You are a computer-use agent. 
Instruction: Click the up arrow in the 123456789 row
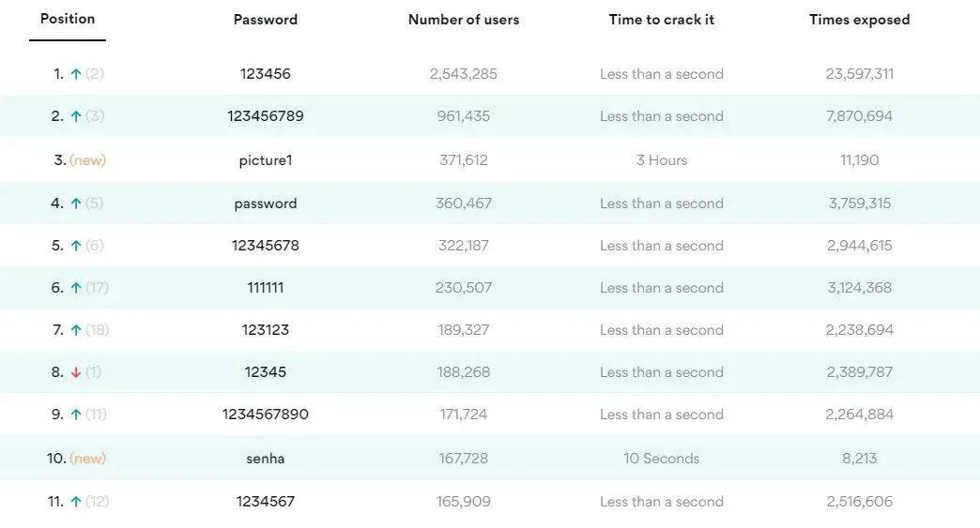pyautogui.click(x=76, y=116)
